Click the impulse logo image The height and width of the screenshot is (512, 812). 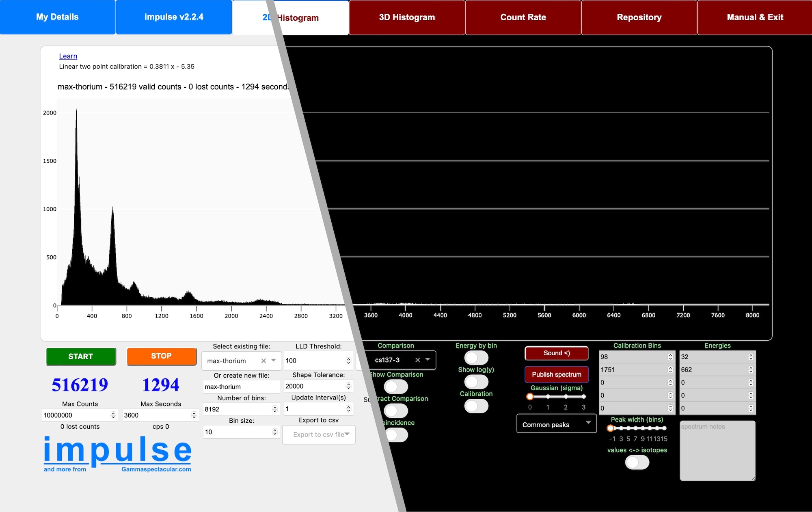[117, 454]
